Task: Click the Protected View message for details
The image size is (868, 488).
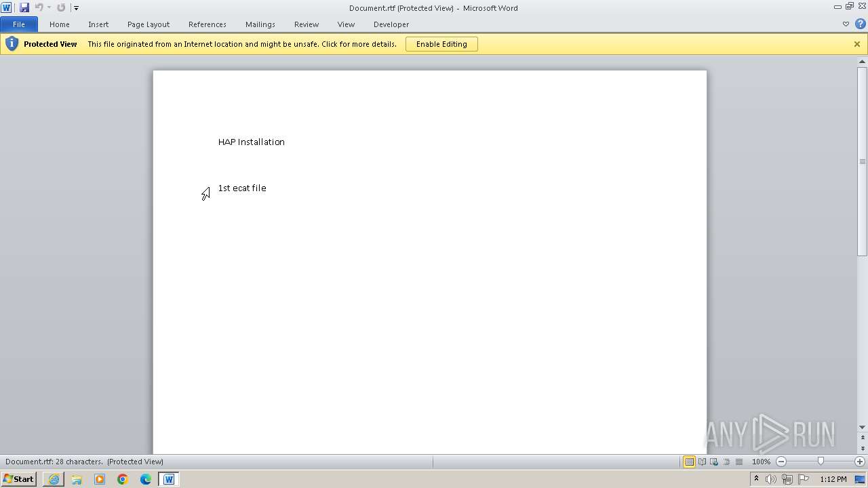Action: (242, 44)
